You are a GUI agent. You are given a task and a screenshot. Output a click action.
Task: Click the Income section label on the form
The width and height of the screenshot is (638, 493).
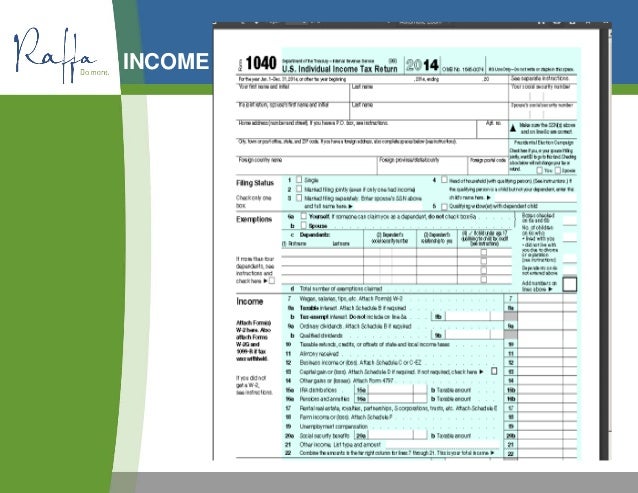click(249, 301)
